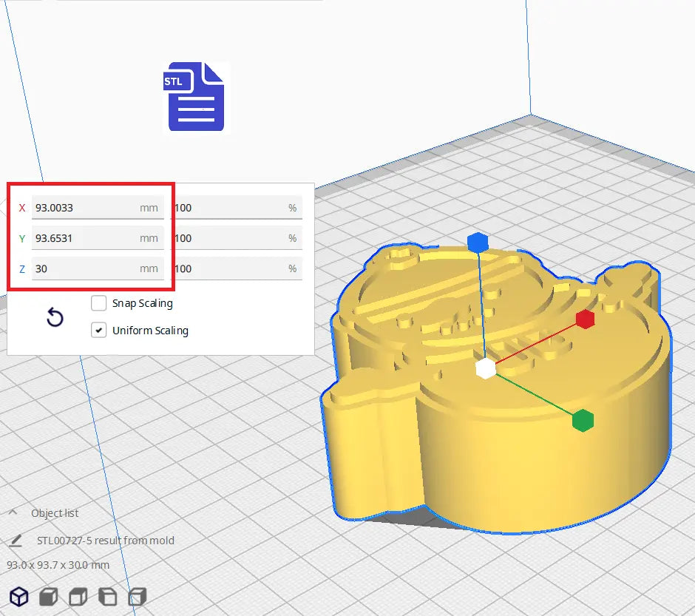Image resolution: width=695 pixels, height=616 pixels.
Task: Click the red X-axis scale handle
Action: click(x=585, y=319)
